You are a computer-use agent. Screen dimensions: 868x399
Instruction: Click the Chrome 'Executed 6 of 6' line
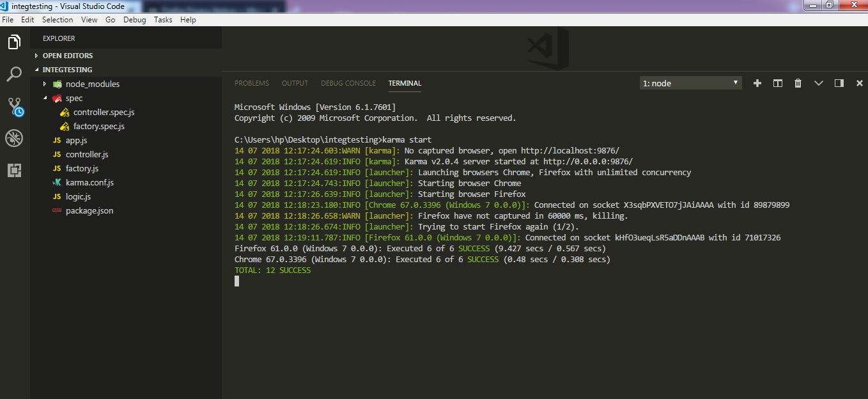422,259
